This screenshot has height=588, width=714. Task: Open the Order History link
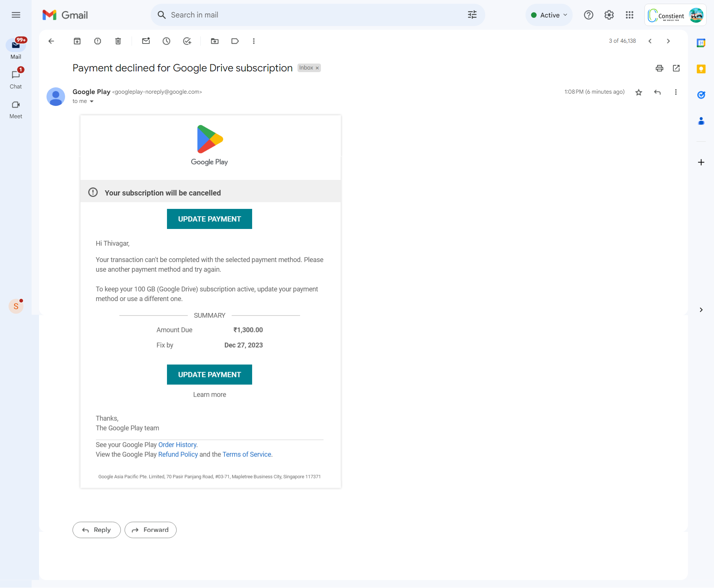(177, 445)
